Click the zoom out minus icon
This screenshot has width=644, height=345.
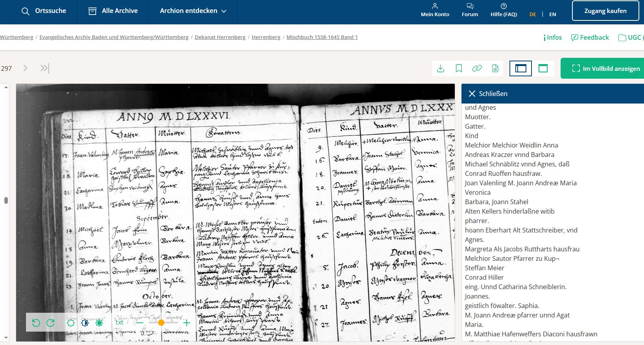[140, 323]
